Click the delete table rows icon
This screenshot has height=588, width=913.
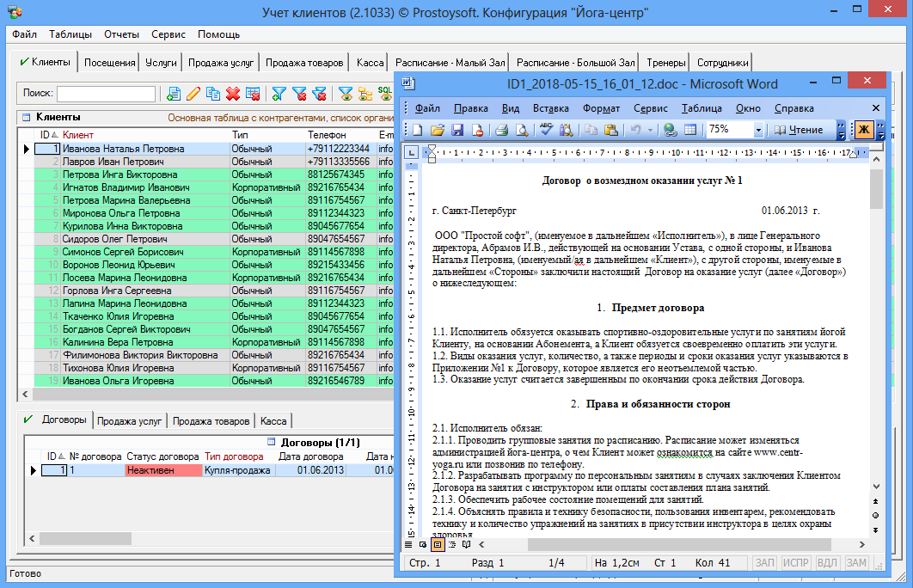pyautogui.click(x=253, y=93)
